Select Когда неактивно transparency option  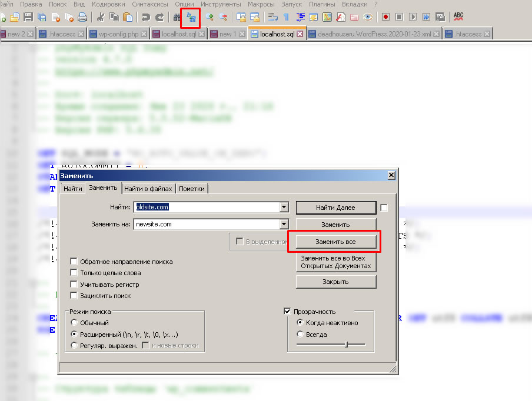click(x=300, y=322)
